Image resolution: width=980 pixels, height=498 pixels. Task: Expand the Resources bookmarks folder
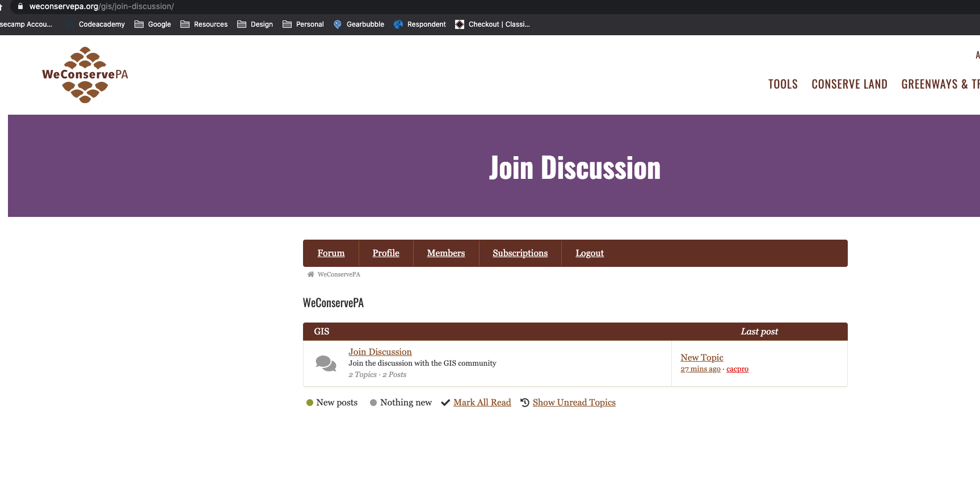204,24
